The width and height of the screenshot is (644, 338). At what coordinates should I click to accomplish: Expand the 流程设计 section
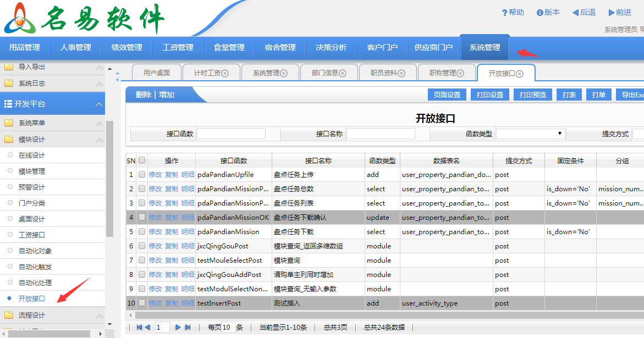99,317
